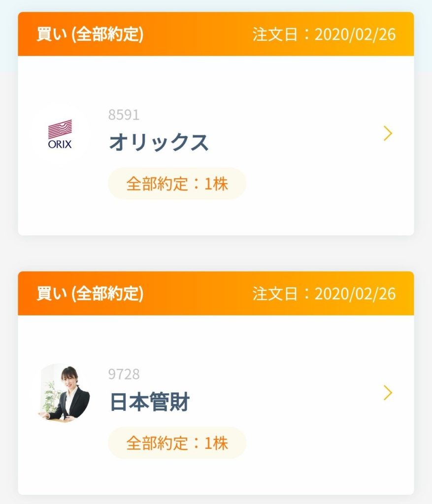Tap the second 買い (全部約定) header label
The image size is (432, 504).
90,293
